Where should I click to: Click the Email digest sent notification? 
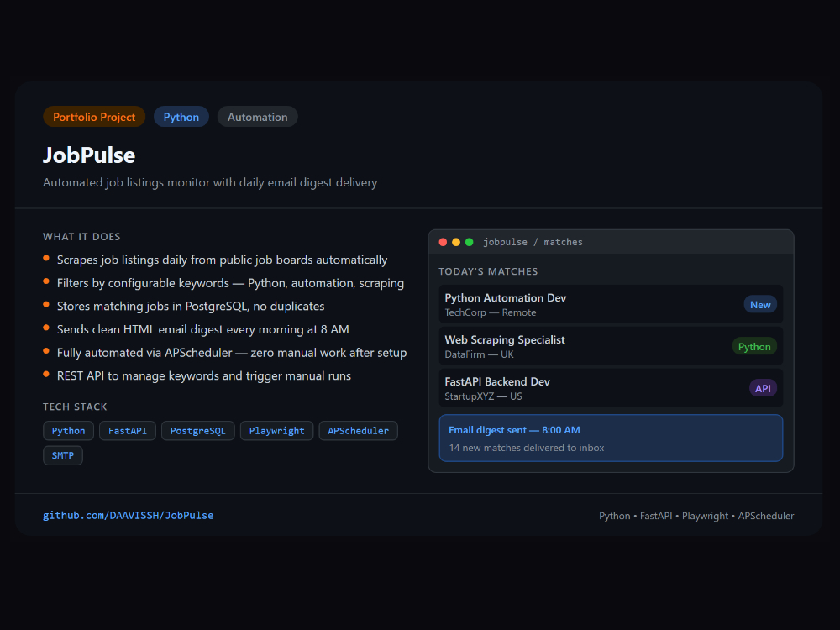coord(611,438)
